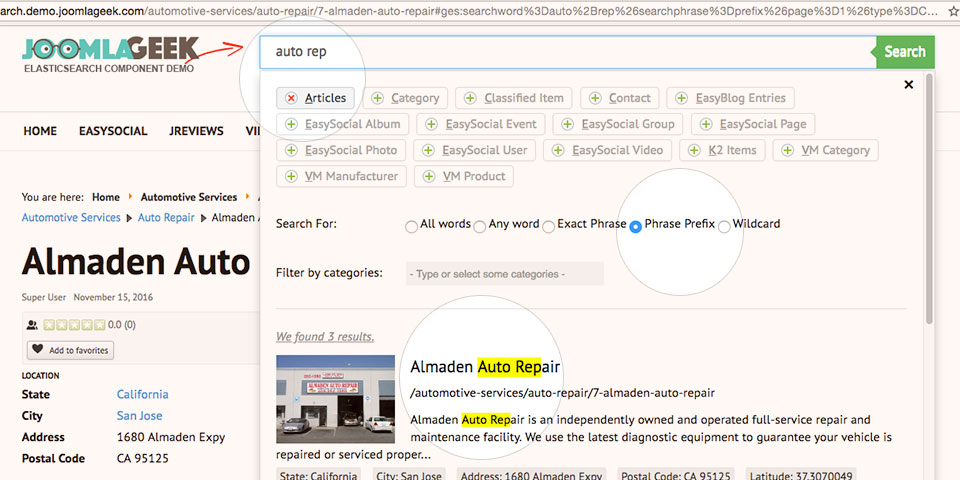Click the EasySocial Video plus icon
This screenshot has width=960, height=480.
558,151
